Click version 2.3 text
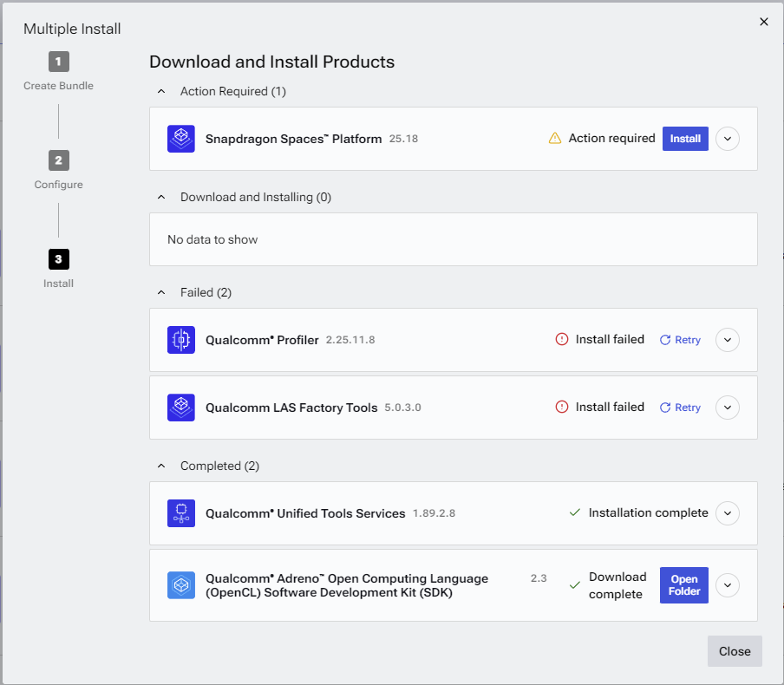The width and height of the screenshot is (784, 685). (x=539, y=578)
